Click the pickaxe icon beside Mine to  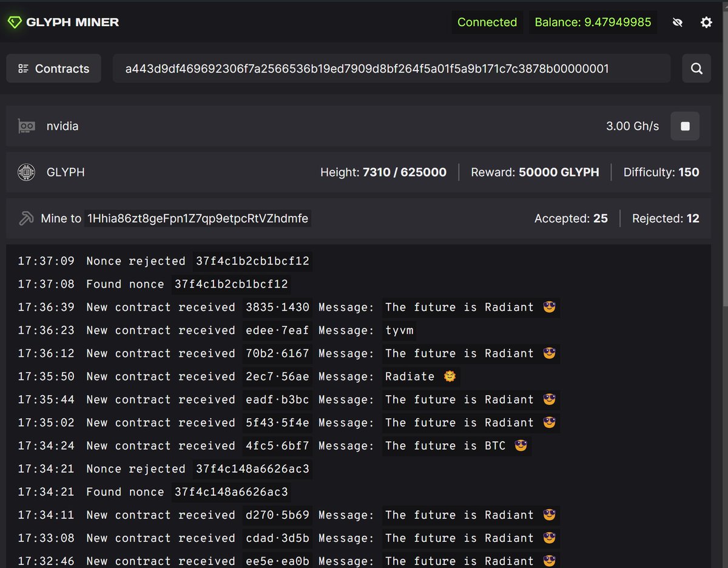[27, 218]
